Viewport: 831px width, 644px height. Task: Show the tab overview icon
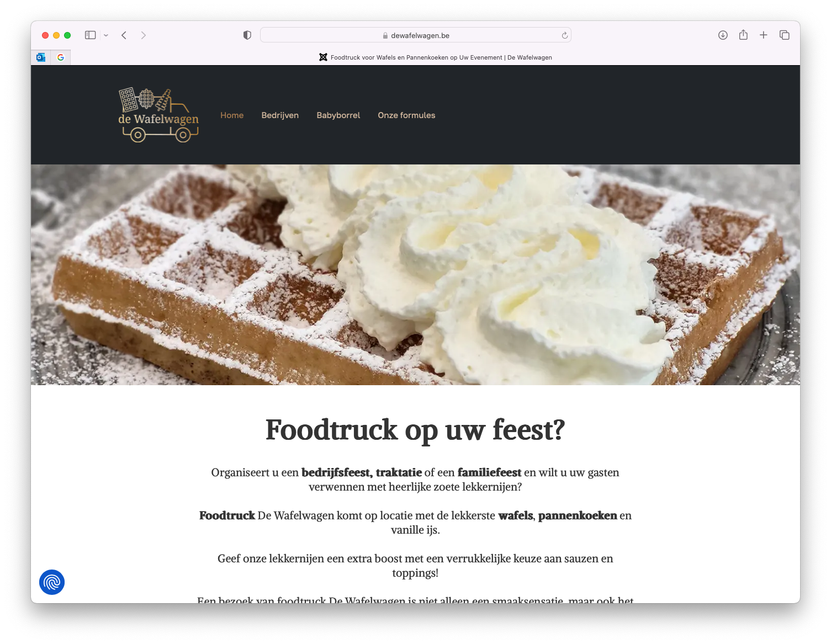click(x=784, y=35)
